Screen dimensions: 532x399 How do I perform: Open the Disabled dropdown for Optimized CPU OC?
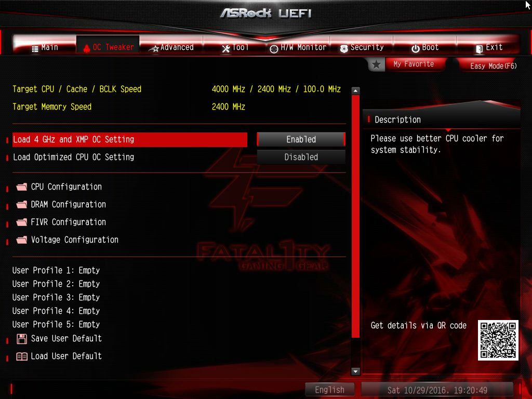click(x=301, y=157)
